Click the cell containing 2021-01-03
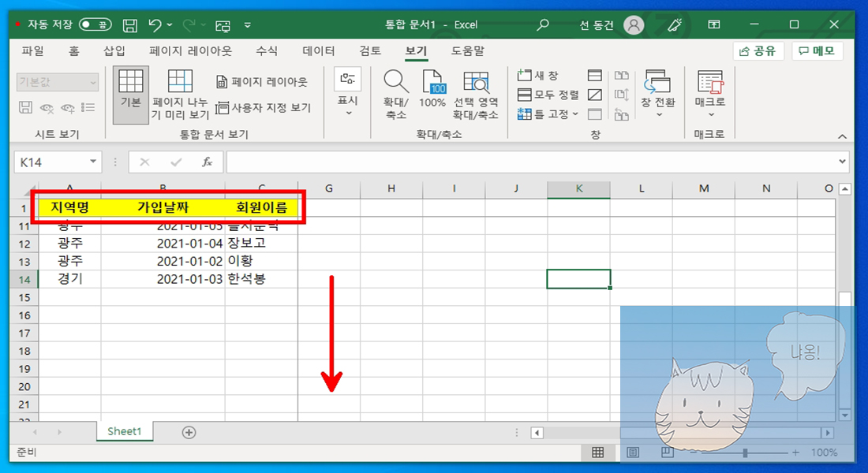 [x=163, y=279]
